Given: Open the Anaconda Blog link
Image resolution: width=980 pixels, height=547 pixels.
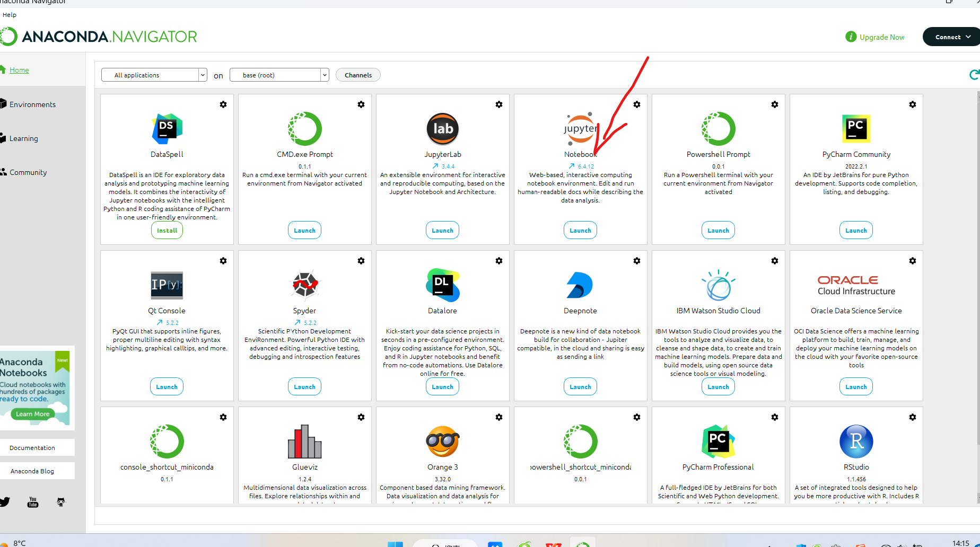Looking at the screenshot, I should (x=32, y=471).
